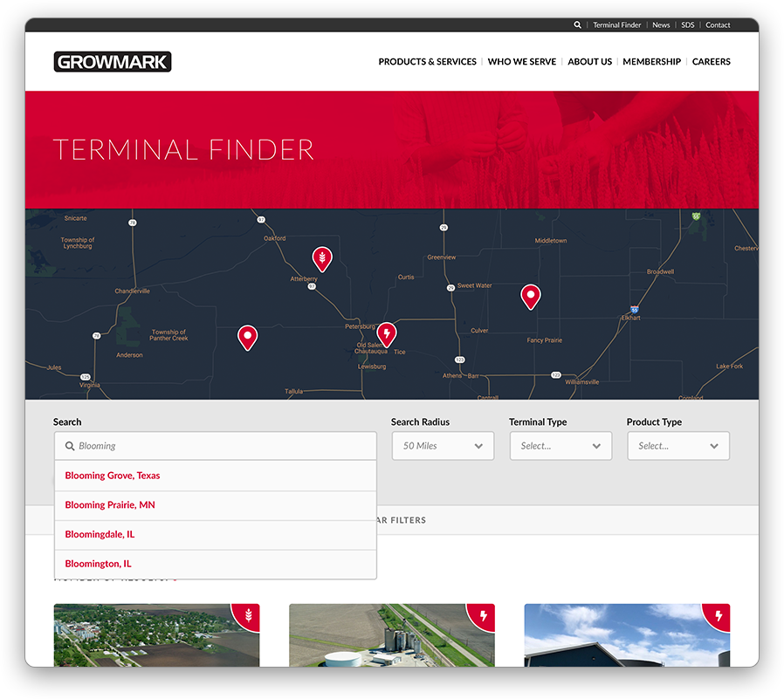784x699 pixels.
Task: Click the search field containing Blooming
Action: (x=216, y=446)
